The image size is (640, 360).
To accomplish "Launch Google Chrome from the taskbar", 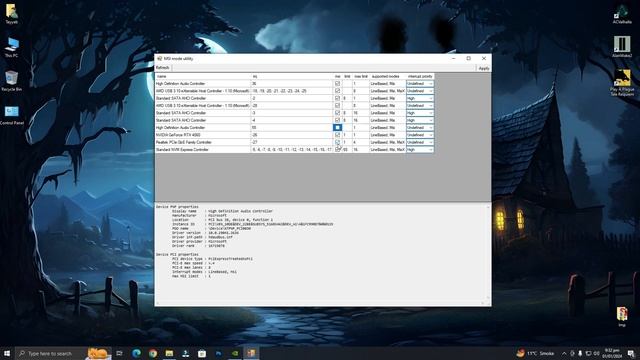I will point(153,353).
